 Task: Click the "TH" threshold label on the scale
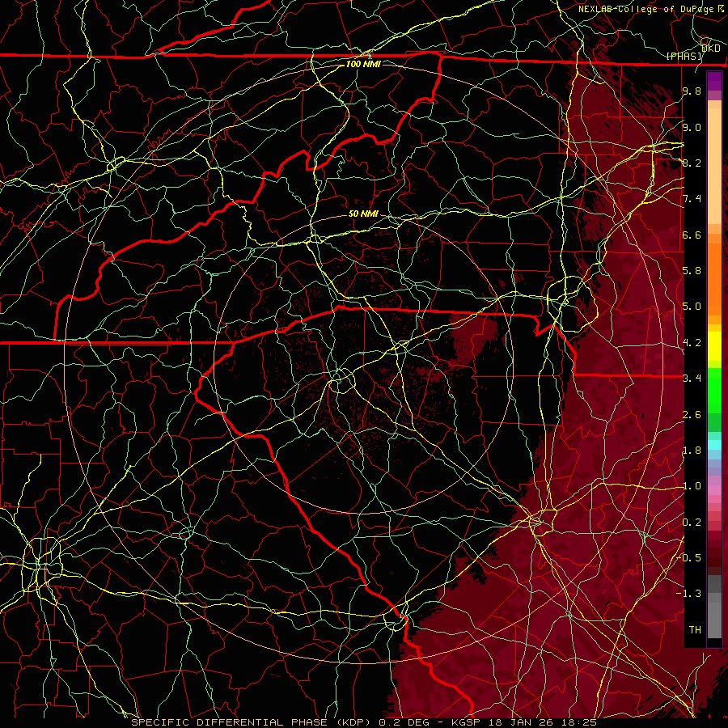pos(695,629)
